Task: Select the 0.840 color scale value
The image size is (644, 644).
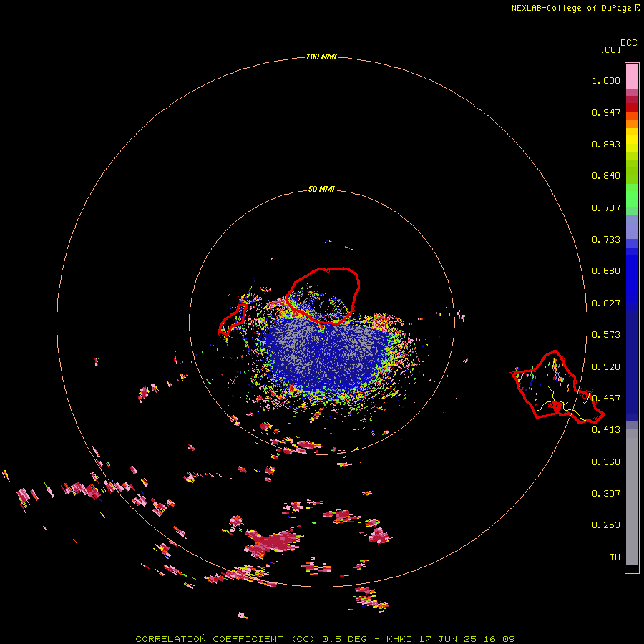Action: click(606, 176)
